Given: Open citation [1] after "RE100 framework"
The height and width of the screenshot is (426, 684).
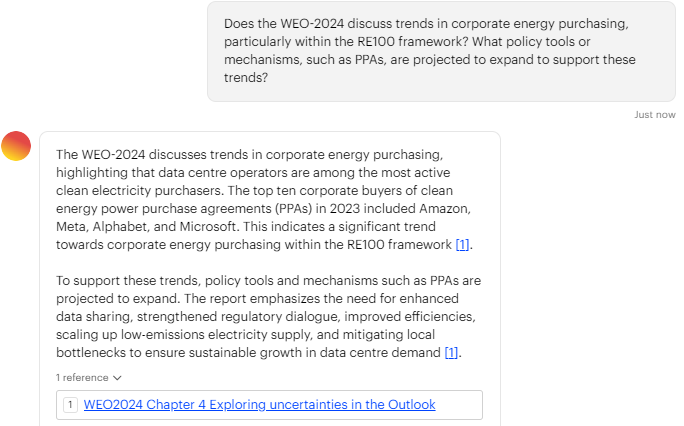Looking at the screenshot, I should tap(462, 245).
